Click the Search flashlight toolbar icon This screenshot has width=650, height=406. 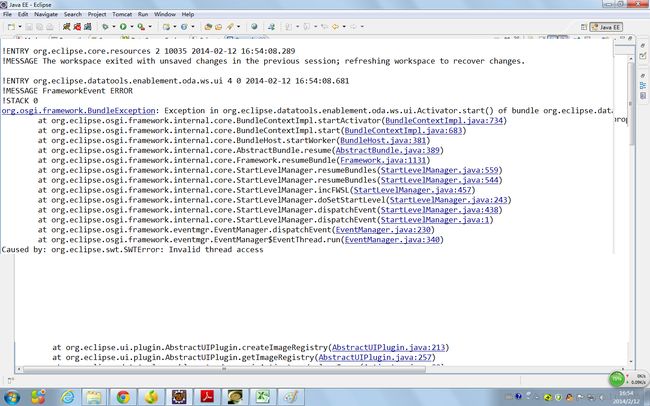point(230,27)
